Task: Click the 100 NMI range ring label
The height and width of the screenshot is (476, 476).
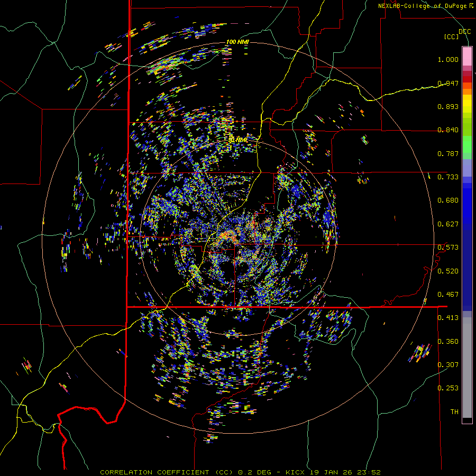Action: coord(237,42)
